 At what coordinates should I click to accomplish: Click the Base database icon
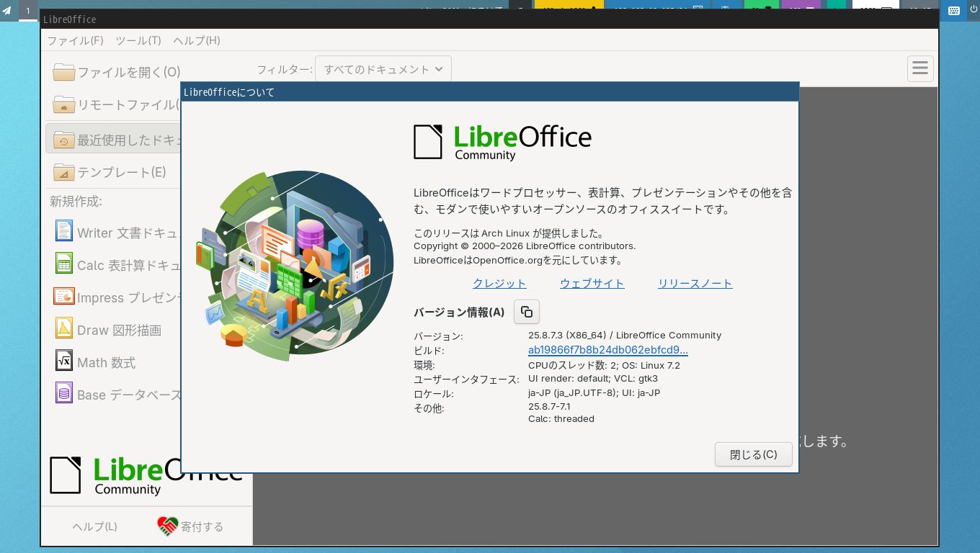click(64, 393)
